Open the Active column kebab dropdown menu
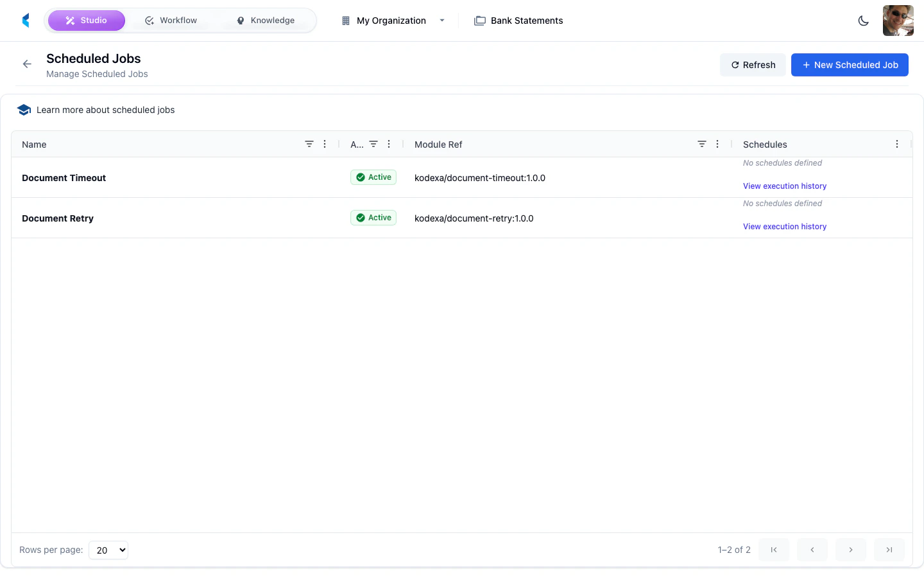924x578 pixels. [x=389, y=144]
